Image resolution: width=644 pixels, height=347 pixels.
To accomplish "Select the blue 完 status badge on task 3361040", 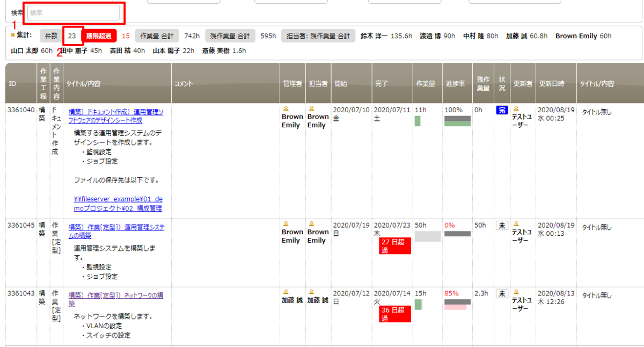I will pyautogui.click(x=501, y=110).
